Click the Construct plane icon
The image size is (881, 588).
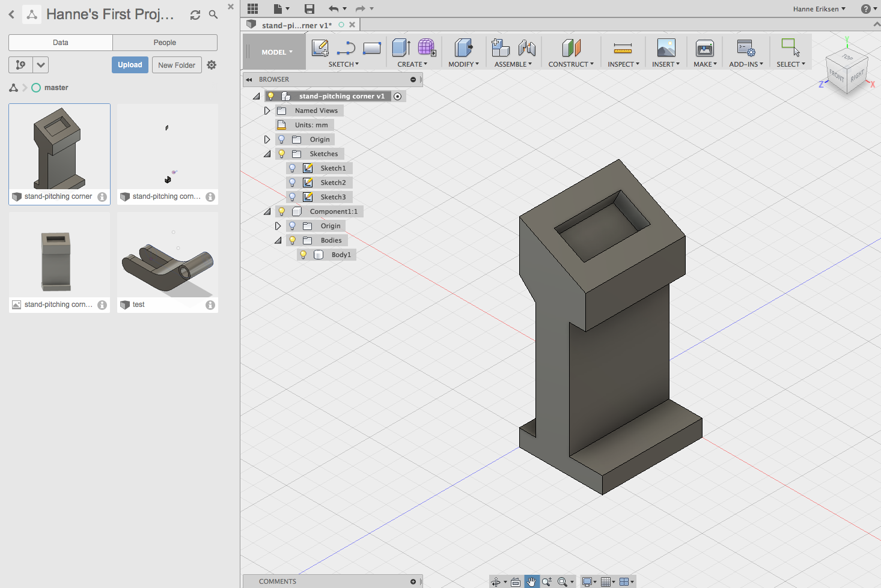572,48
